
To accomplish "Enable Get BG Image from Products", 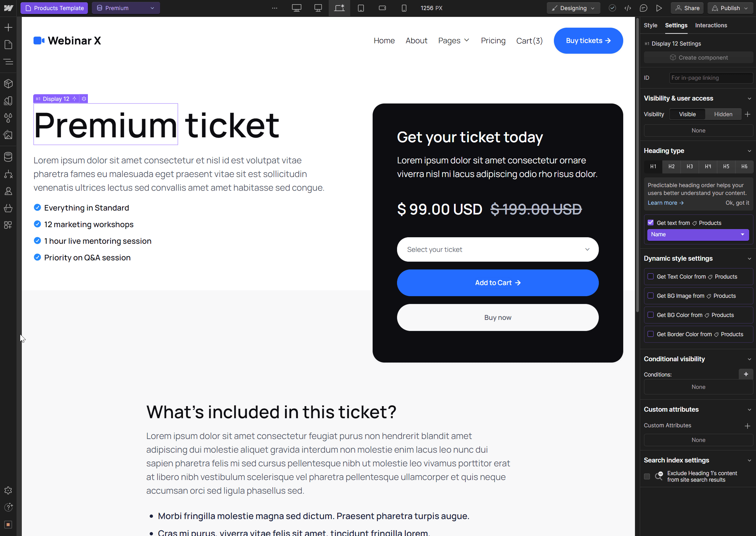I will click(x=651, y=296).
